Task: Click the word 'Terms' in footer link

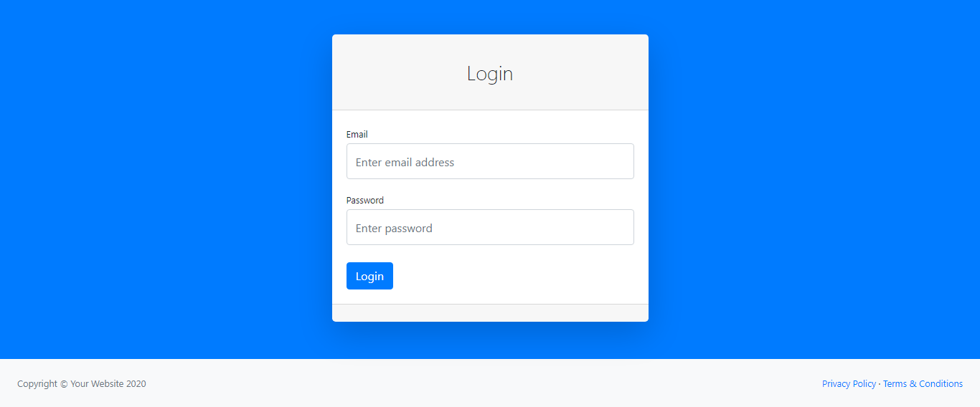Action: click(x=895, y=384)
